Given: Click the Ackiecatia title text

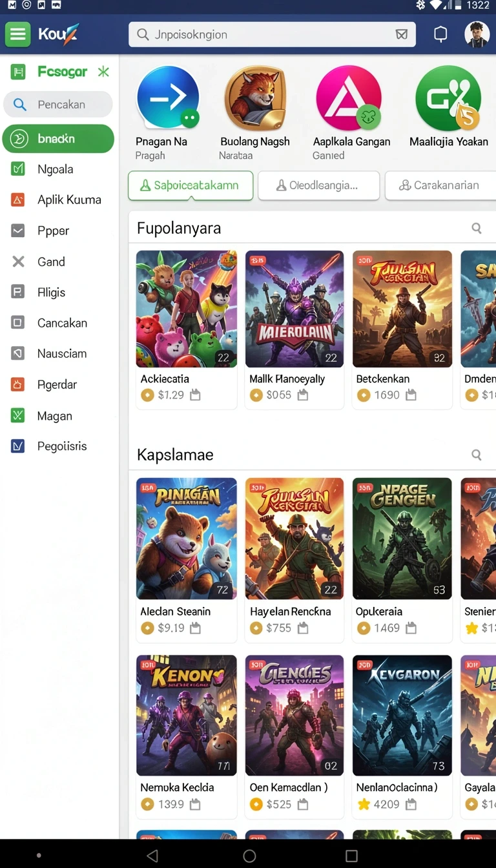Looking at the screenshot, I should pyautogui.click(x=165, y=379).
